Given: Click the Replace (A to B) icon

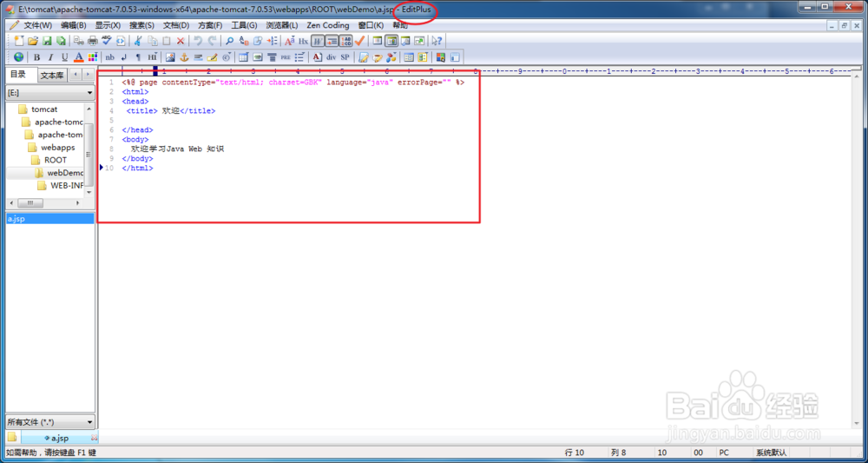Looking at the screenshot, I should coord(244,41).
